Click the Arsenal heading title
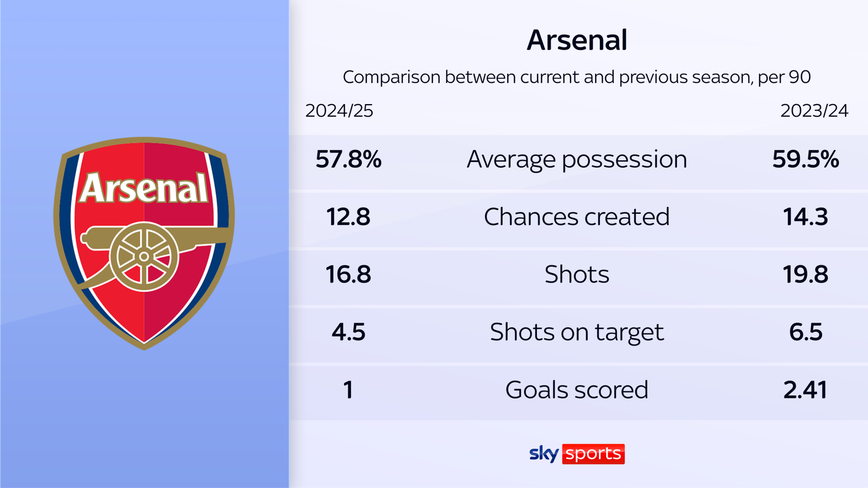 pos(577,40)
